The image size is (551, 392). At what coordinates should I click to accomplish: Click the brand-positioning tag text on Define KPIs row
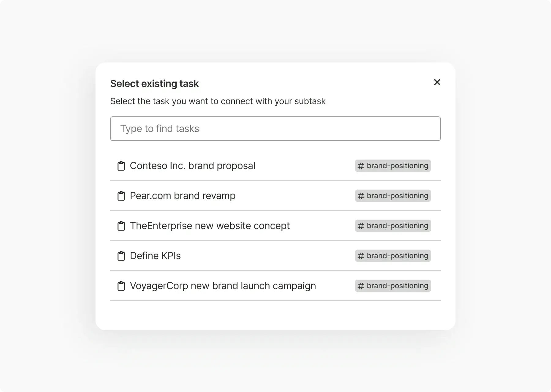[x=397, y=256]
